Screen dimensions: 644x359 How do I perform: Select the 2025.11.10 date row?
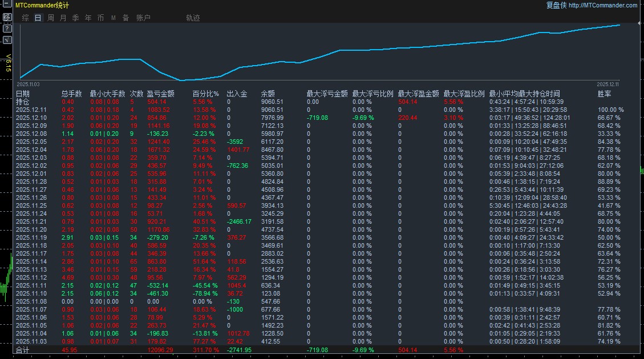31,293
